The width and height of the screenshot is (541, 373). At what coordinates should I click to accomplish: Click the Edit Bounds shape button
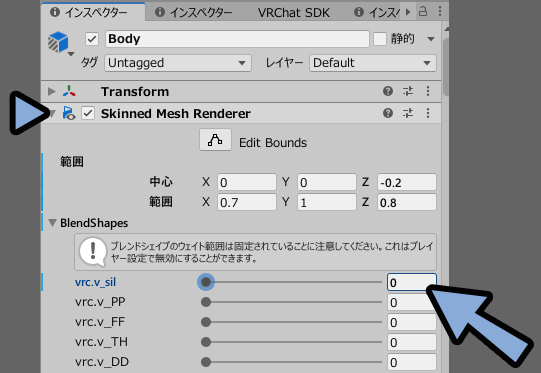click(215, 140)
